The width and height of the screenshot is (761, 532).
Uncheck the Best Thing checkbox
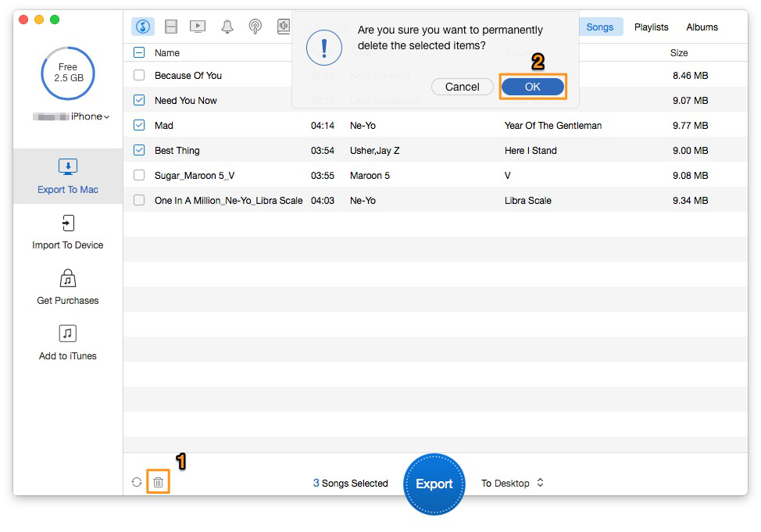139,150
